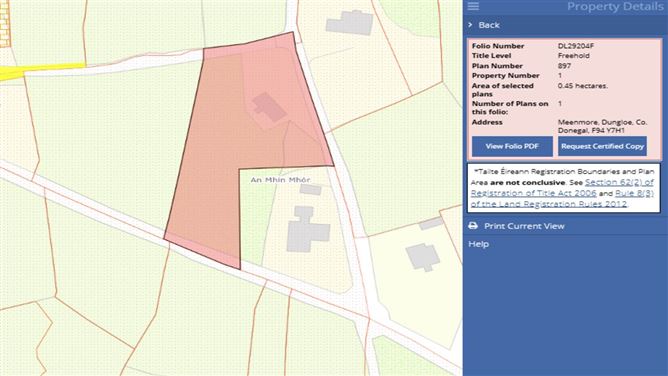Click the An Mhín Mhór map label
This screenshot has height=376, width=668.
click(280, 180)
